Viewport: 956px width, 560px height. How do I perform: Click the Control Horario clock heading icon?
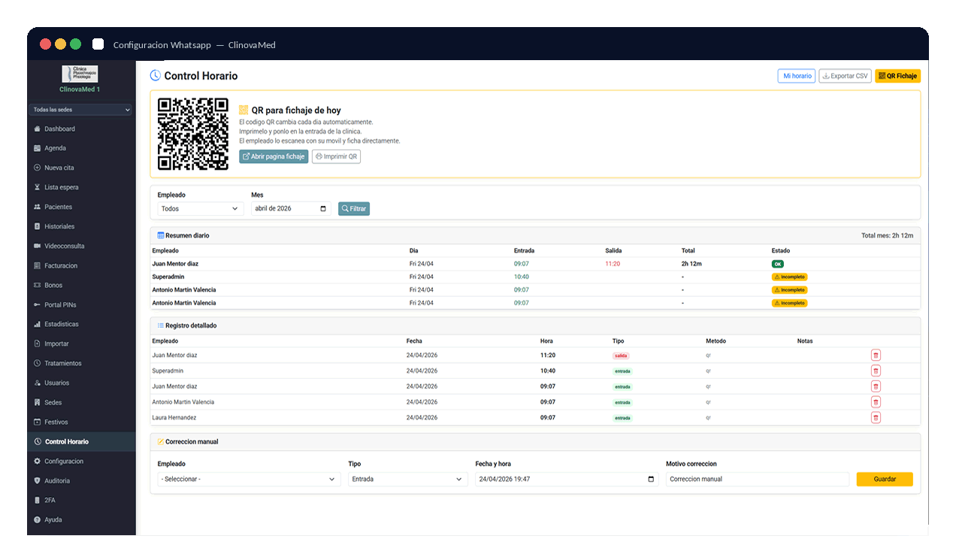155,76
